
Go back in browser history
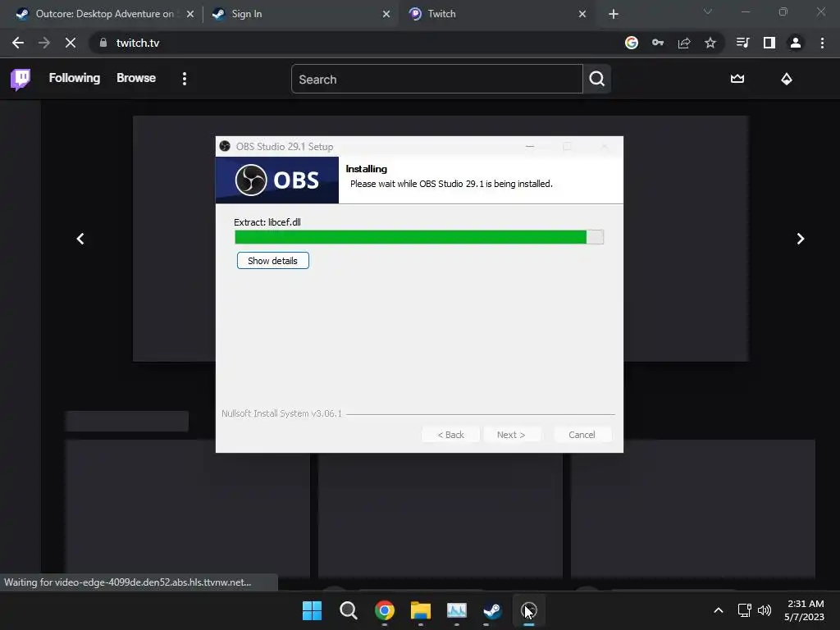pos(18,43)
